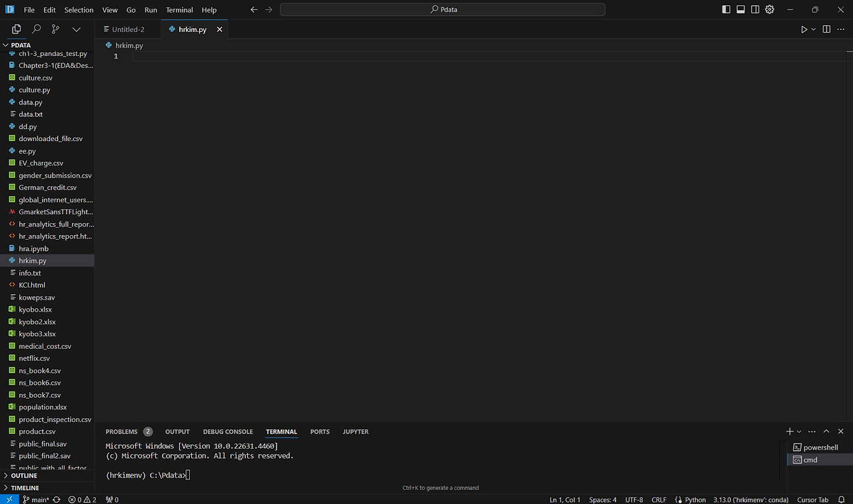The image size is (853, 504).
Task: Switch to the JUPYTER panel tab
Action: (x=356, y=431)
